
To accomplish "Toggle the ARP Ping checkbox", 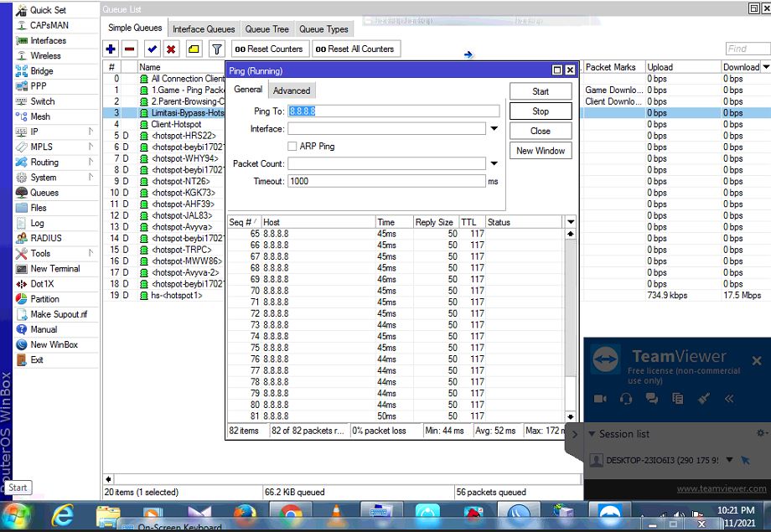I will pyautogui.click(x=292, y=147).
